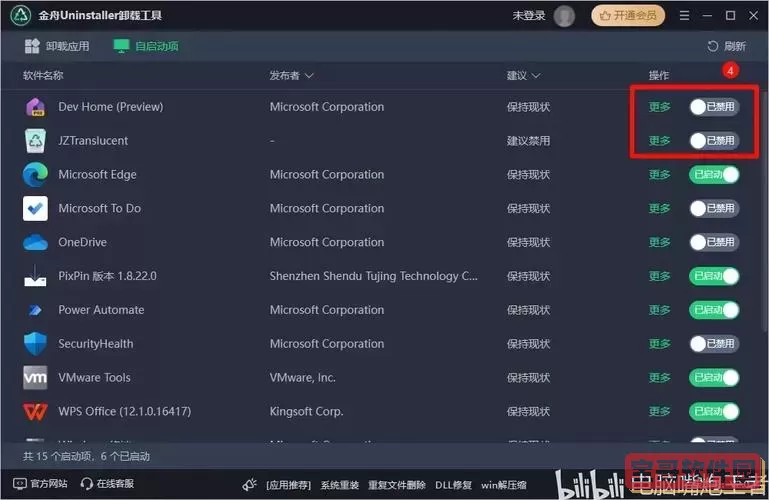
Task: Expand 更多 options for VMware Tools
Action: tap(660, 377)
